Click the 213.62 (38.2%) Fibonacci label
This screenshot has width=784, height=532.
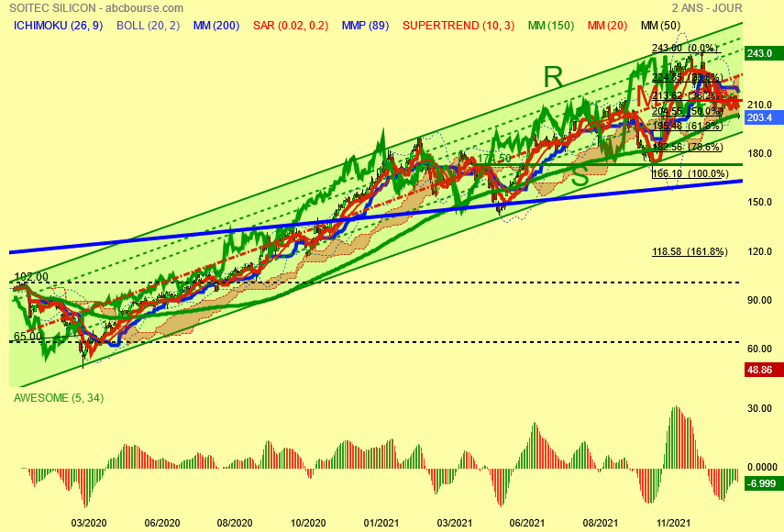tap(688, 96)
